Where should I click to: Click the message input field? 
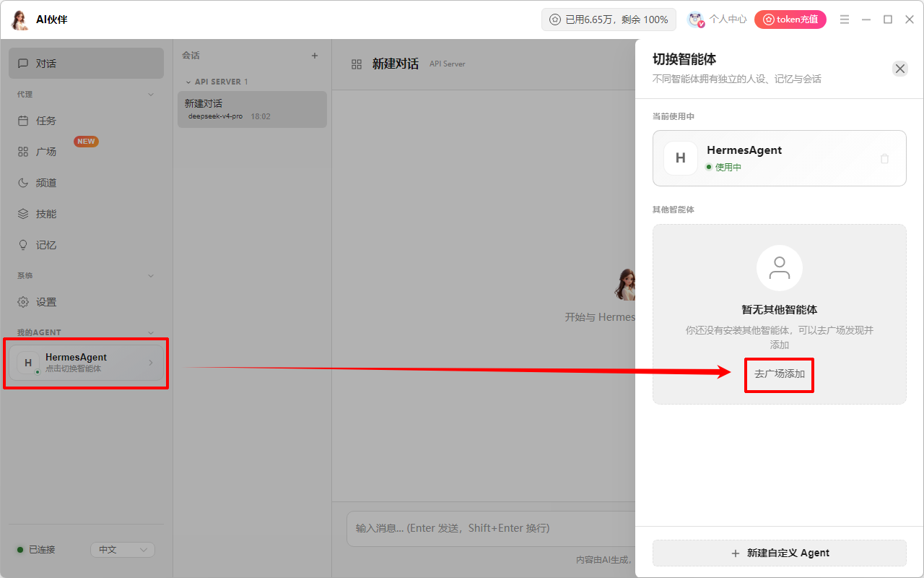click(491, 528)
